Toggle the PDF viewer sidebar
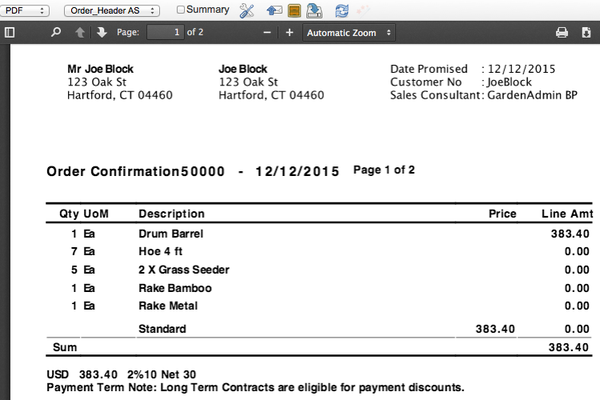Screen dimensions: 600x400 click(9, 32)
